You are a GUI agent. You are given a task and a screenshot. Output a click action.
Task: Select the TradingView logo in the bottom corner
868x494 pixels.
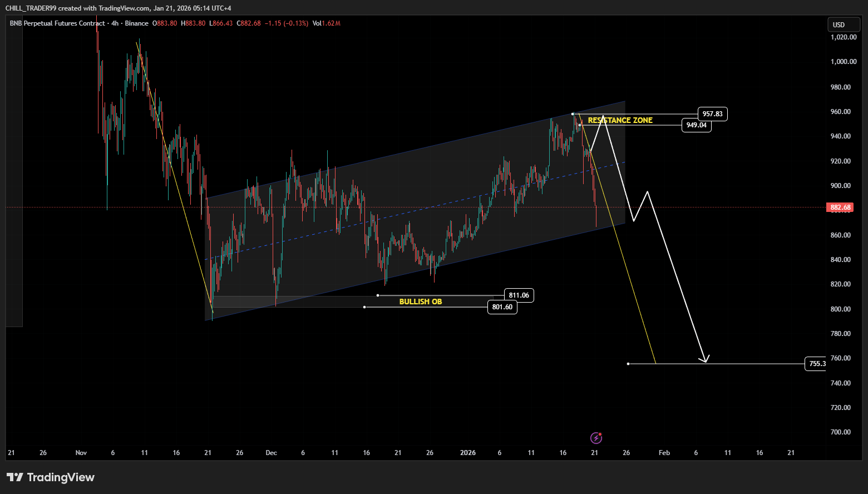click(x=50, y=477)
